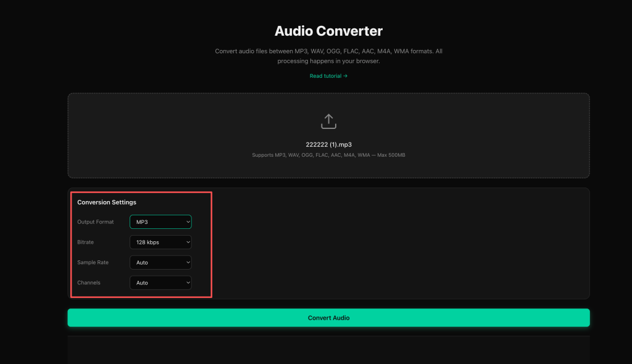Click the chevron on Channels selector
632x364 pixels.
coord(188,283)
